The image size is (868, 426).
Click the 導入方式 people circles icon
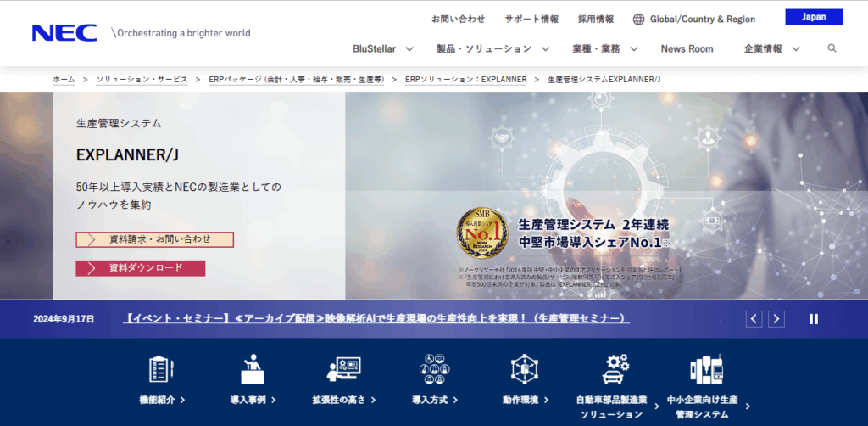[x=435, y=369]
